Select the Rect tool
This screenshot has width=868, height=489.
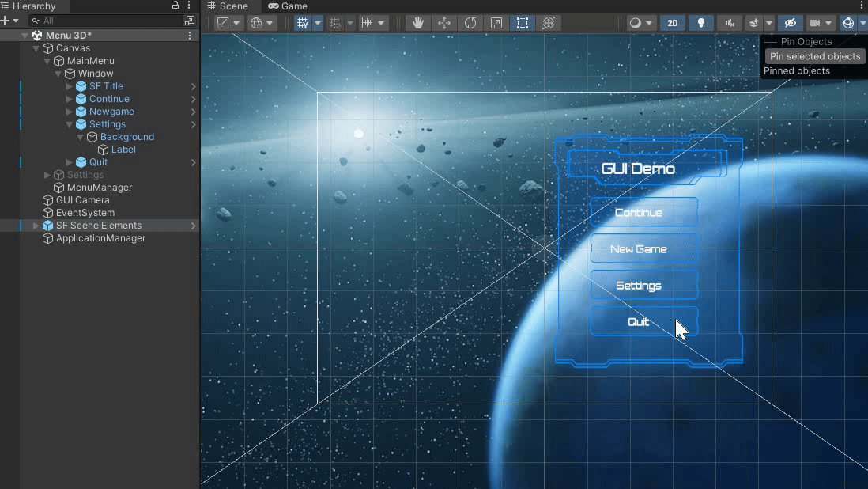(522, 23)
